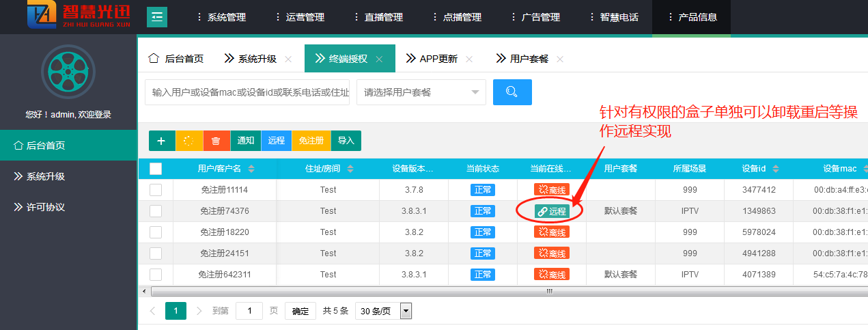Close the APP更新 tab
The image size is (868, 330).
tap(469, 59)
